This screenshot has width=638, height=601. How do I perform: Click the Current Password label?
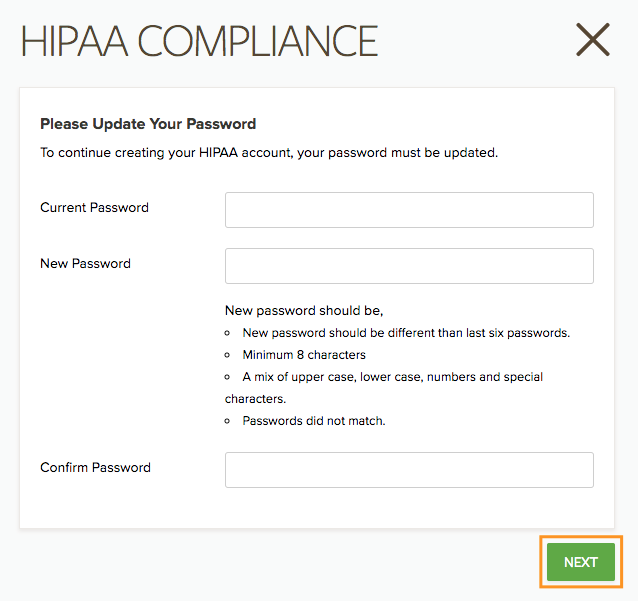(x=94, y=208)
